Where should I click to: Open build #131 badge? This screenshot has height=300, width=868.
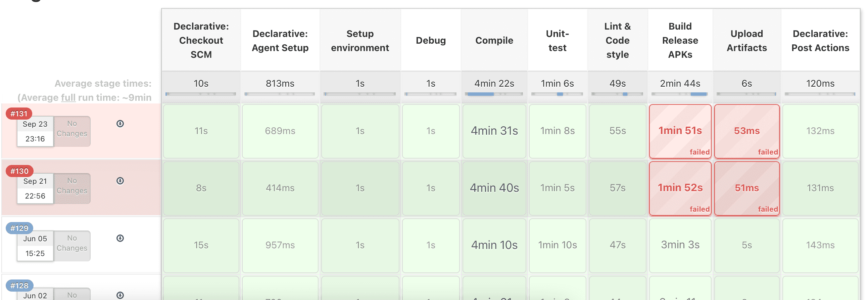pyautogui.click(x=19, y=114)
